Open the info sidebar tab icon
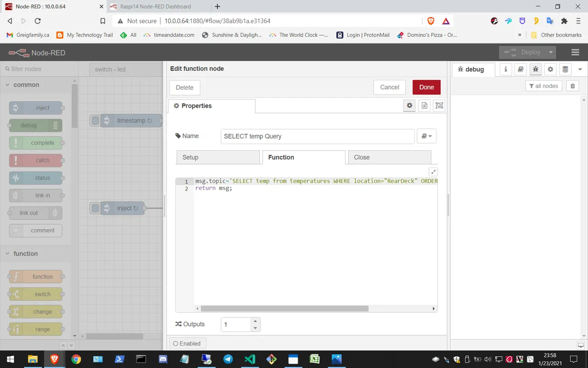Image resolution: width=588 pixels, height=368 pixels. 506,69
